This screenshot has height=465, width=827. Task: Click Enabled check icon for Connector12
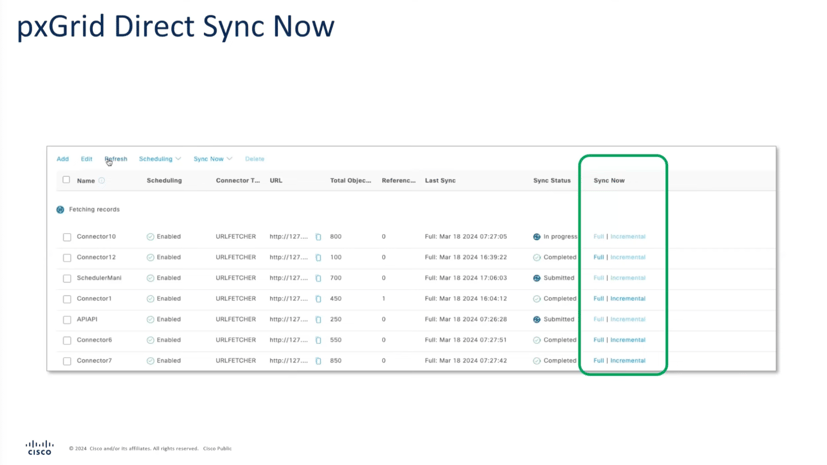(150, 257)
